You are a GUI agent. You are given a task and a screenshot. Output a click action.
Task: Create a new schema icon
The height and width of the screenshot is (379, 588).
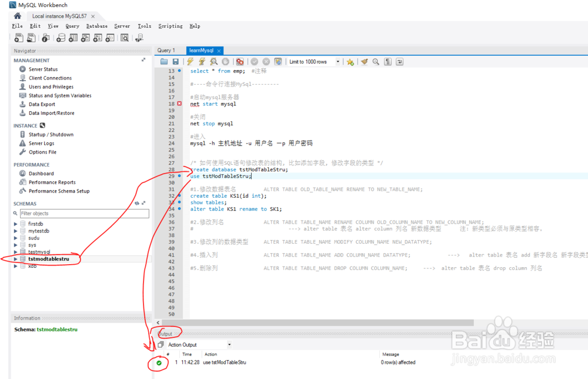(61, 38)
